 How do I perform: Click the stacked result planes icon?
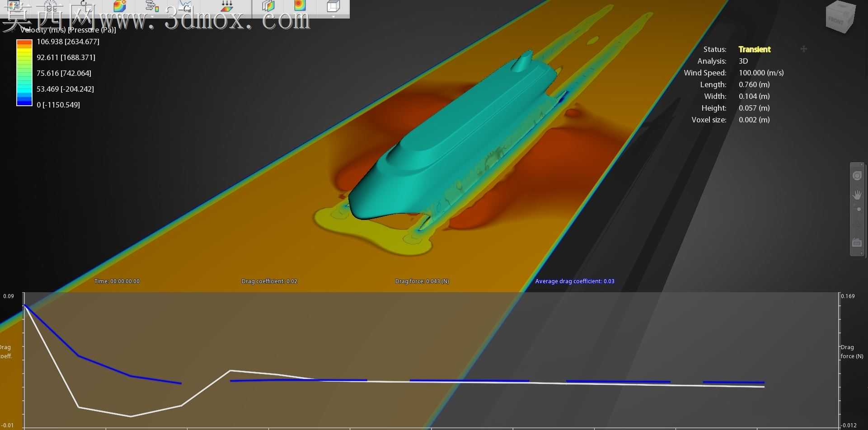pos(268,5)
